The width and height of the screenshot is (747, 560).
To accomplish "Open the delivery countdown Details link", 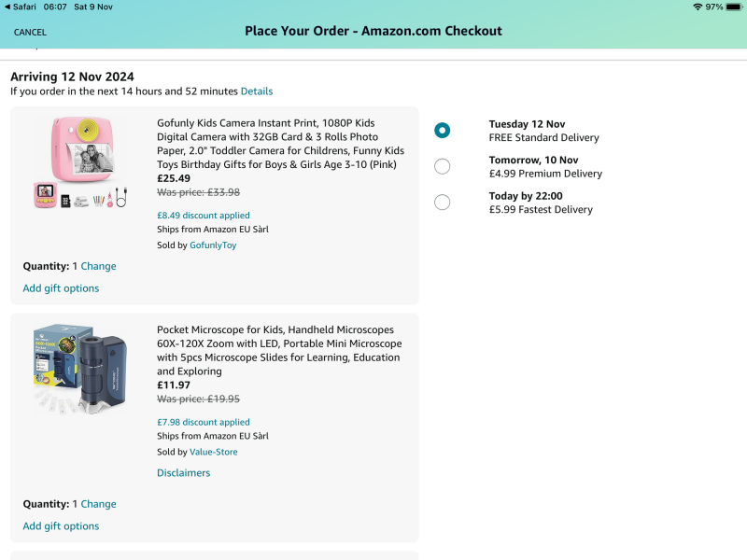I will 257,91.
